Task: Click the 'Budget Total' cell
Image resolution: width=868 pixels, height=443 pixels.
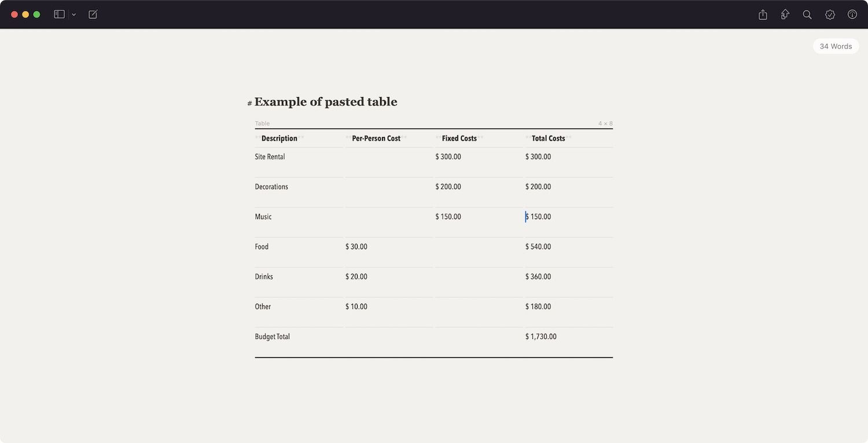Action: (x=273, y=337)
